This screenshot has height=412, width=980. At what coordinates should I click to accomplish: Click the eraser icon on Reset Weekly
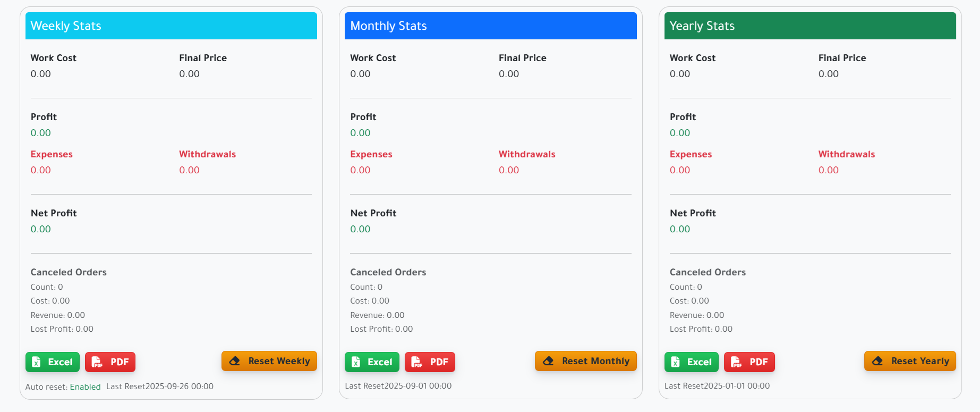(234, 361)
